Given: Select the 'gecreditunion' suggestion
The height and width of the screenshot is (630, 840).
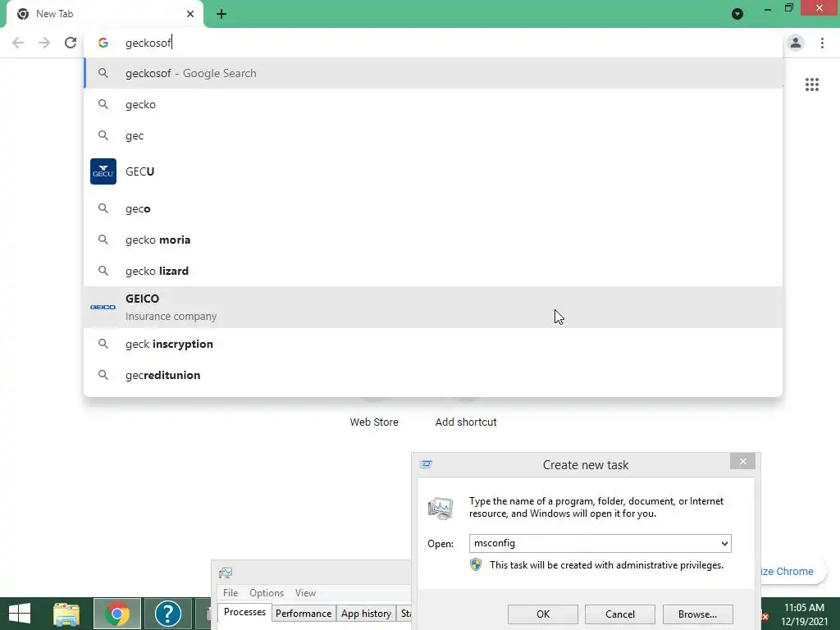Looking at the screenshot, I should coord(433,375).
